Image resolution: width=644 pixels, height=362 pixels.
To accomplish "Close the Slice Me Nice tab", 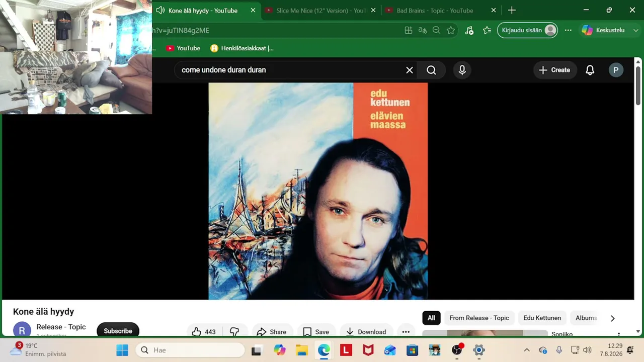I will [x=373, y=10].
